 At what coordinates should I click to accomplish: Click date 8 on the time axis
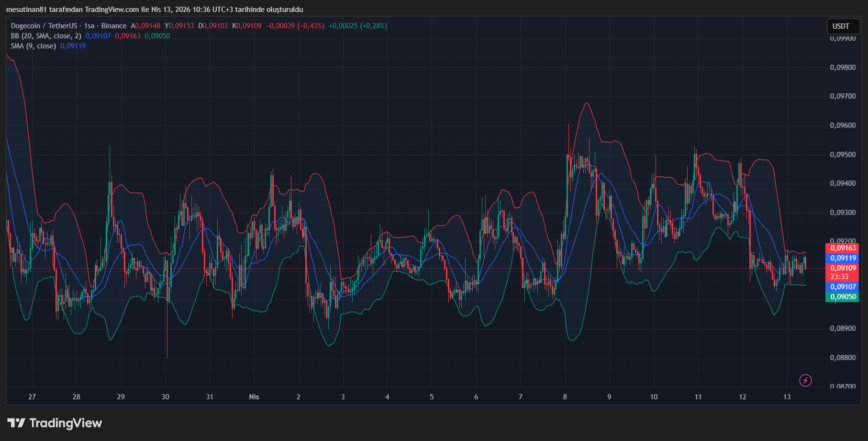(565, 397)
